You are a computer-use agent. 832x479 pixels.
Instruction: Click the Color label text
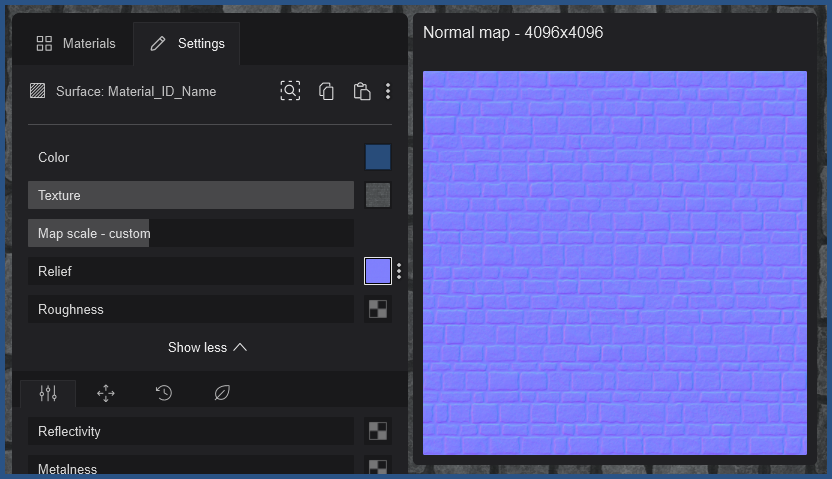click(x=54, y=158)
